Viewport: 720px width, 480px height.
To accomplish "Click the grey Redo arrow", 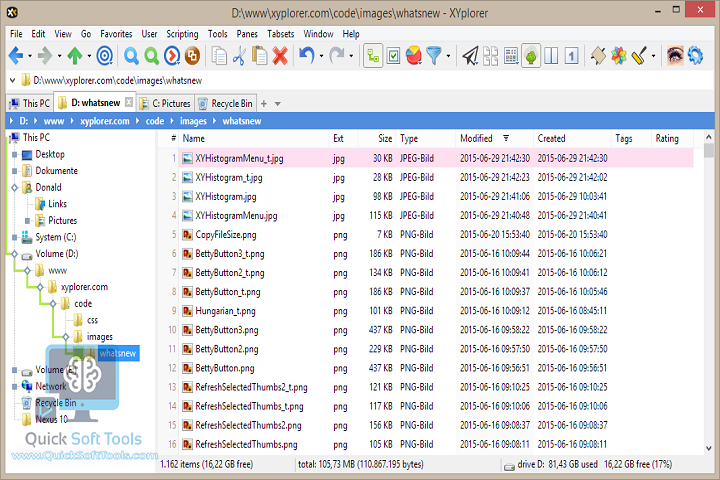I will coord(337,56).
